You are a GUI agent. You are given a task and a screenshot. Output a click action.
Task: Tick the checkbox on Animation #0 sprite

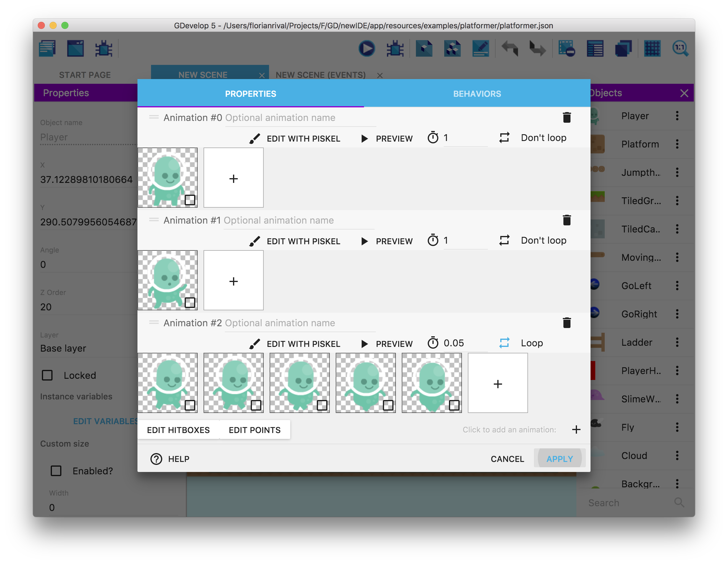(190, 200)
